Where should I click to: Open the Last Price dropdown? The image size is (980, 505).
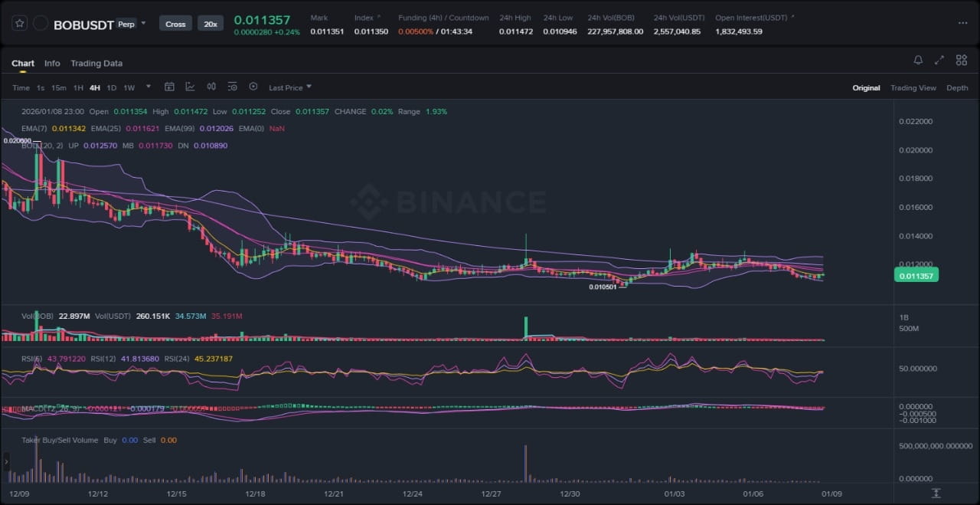click(290, 88)
